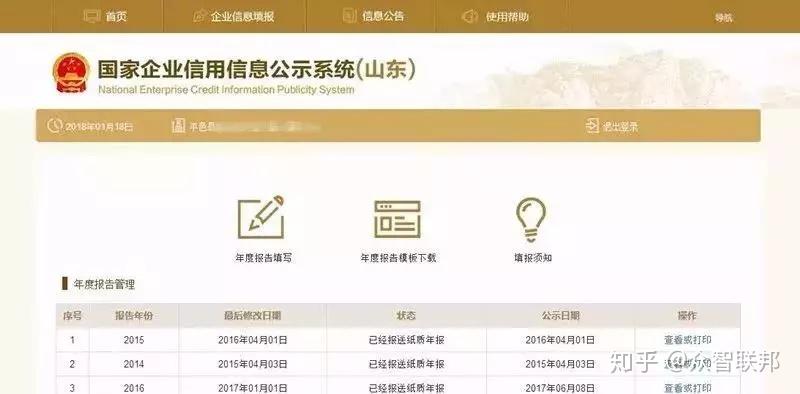
Task: Open the 年度报告填写 link
Action: [x=263, y=258]
